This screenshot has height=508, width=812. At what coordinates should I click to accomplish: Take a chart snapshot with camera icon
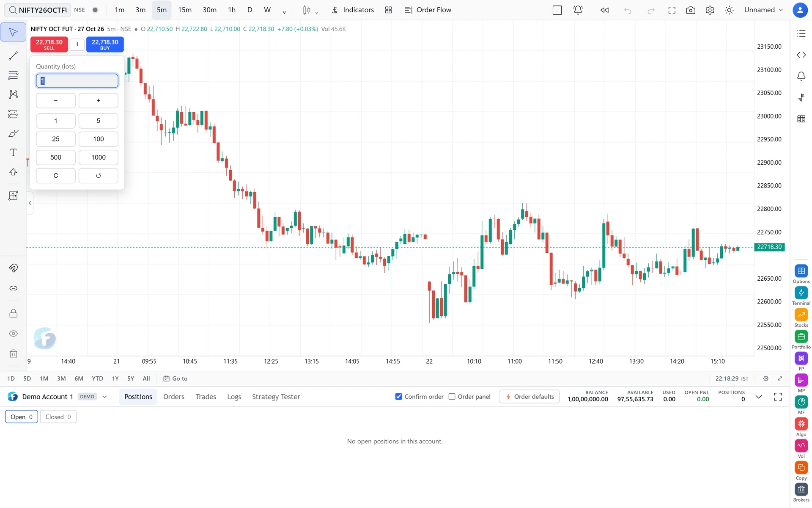(691, 10)
